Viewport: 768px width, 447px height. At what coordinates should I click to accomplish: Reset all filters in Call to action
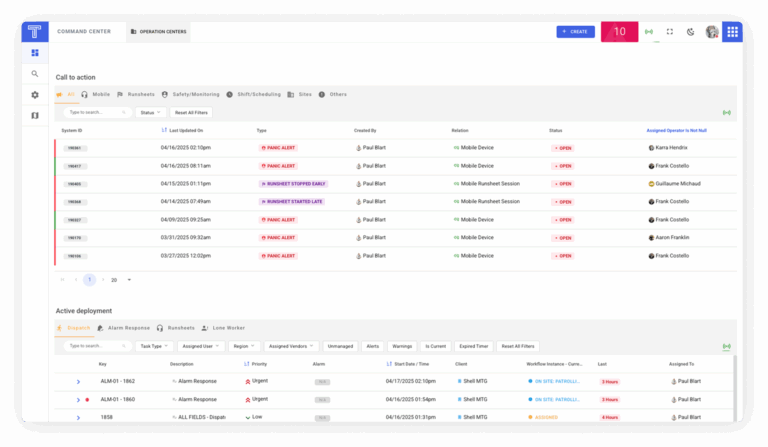coord(191,113)
